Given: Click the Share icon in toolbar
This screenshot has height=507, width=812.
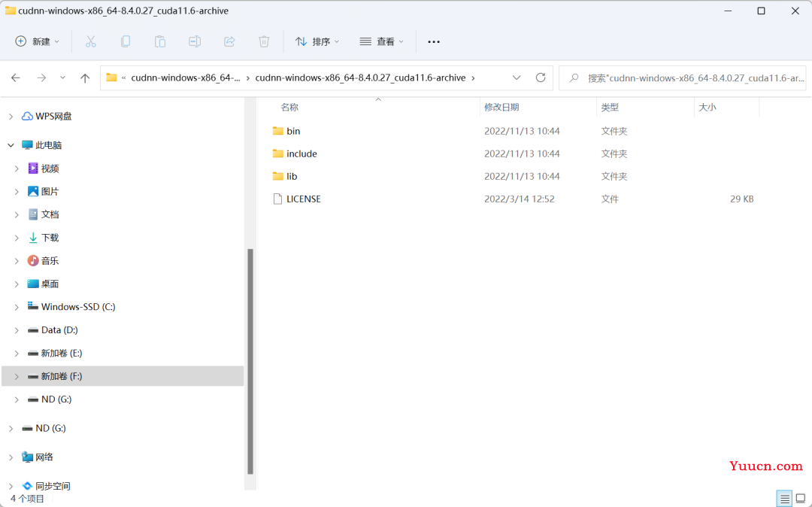Looking at the screenshot, I should click(229, 41).
